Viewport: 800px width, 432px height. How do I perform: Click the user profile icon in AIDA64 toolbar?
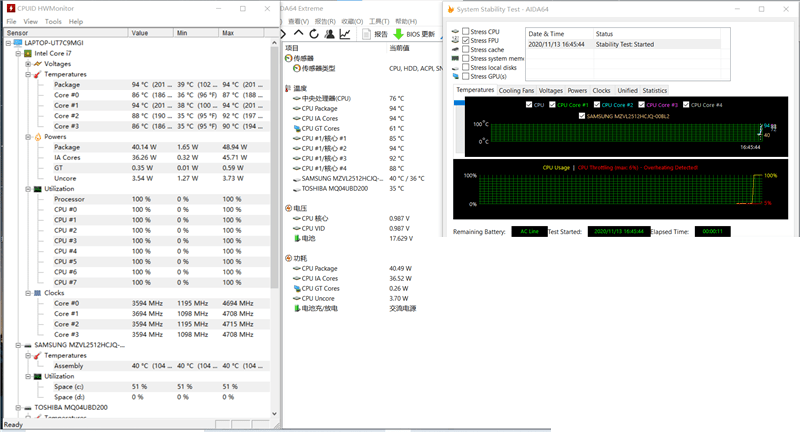(330, 34)
